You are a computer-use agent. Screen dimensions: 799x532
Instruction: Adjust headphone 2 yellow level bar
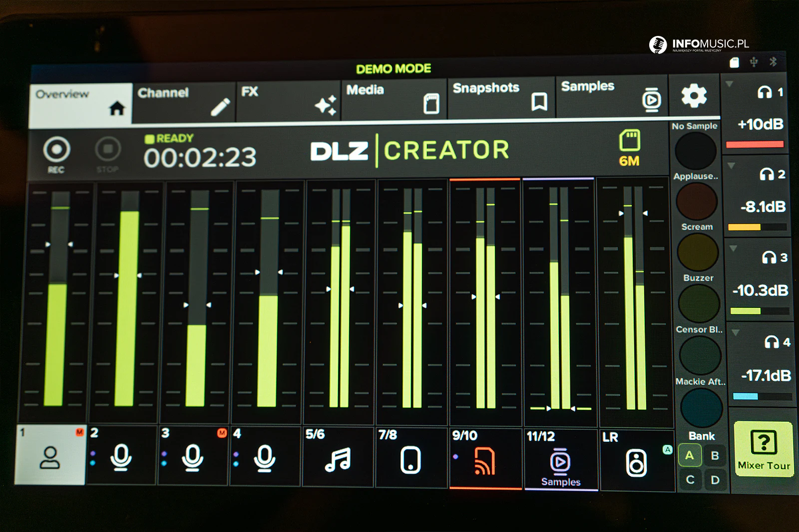click(757, 227)
